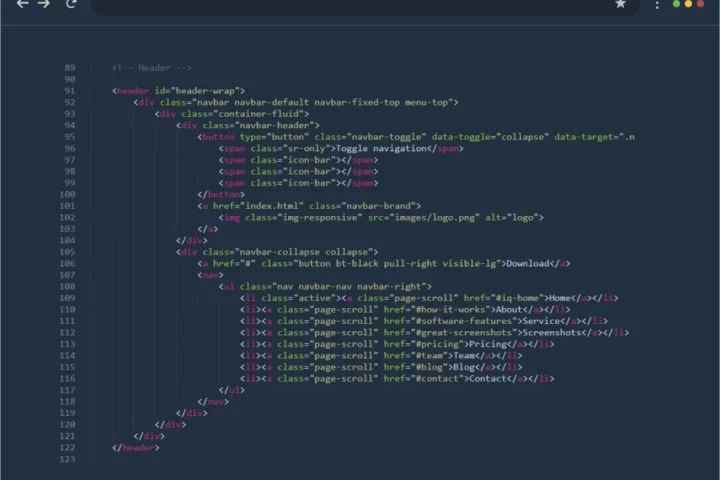This screenshot has width=720, height=480.
Task: Click the green window dot
Action: (x=677, y=5)
